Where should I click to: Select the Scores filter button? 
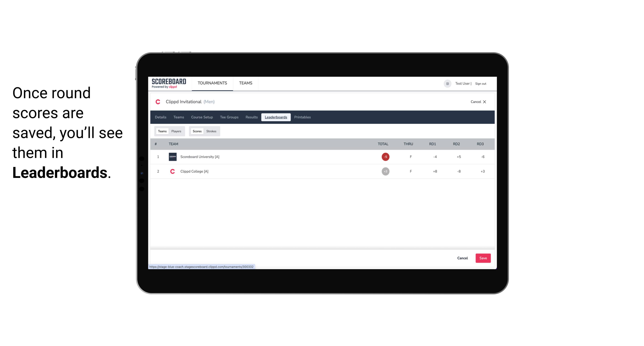tap(196, 131)
